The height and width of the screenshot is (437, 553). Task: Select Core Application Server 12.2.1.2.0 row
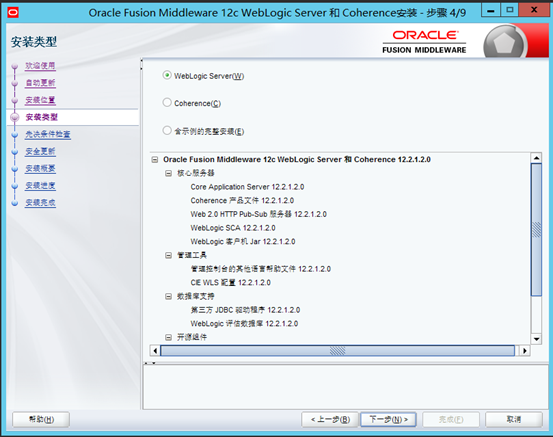[247, 187]
